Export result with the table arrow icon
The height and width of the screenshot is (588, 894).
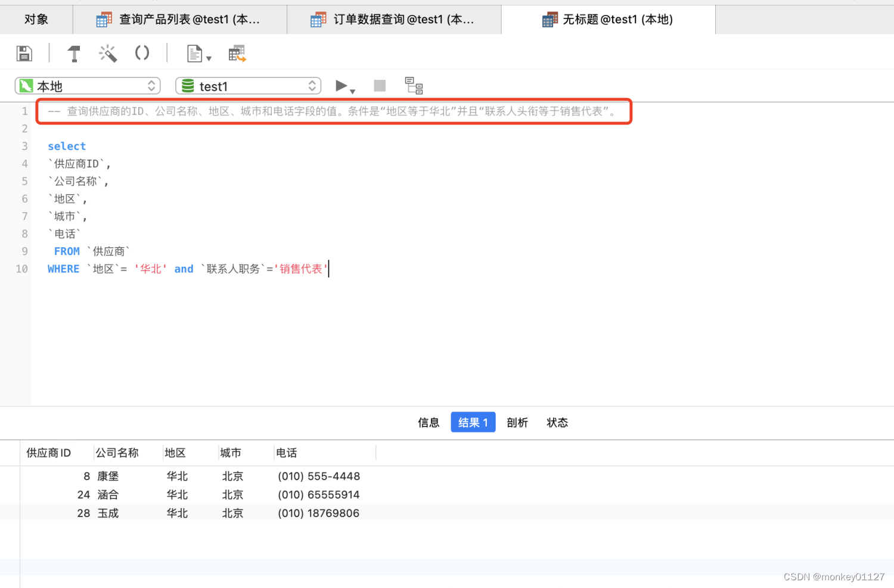pos(237,54)
